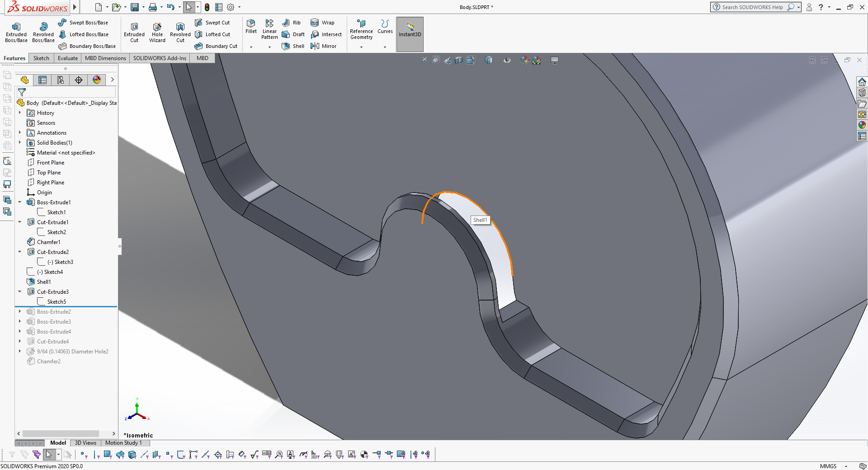Image resolution: width=868 pixels, height=470 pixels.
Task: Select the Extruded Cut tool
Action: 134,33
